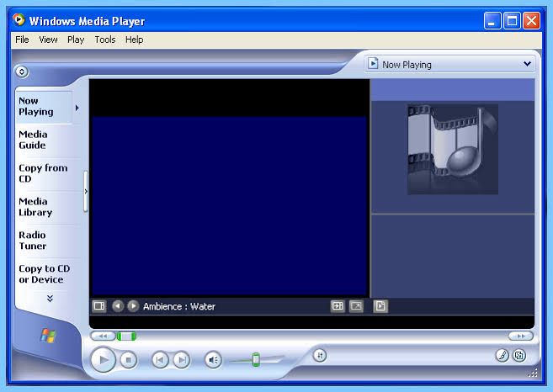This screenshot has width=553, height=392.
Task: Select the next visualization arrow
Action: click(x=133, y=305)
